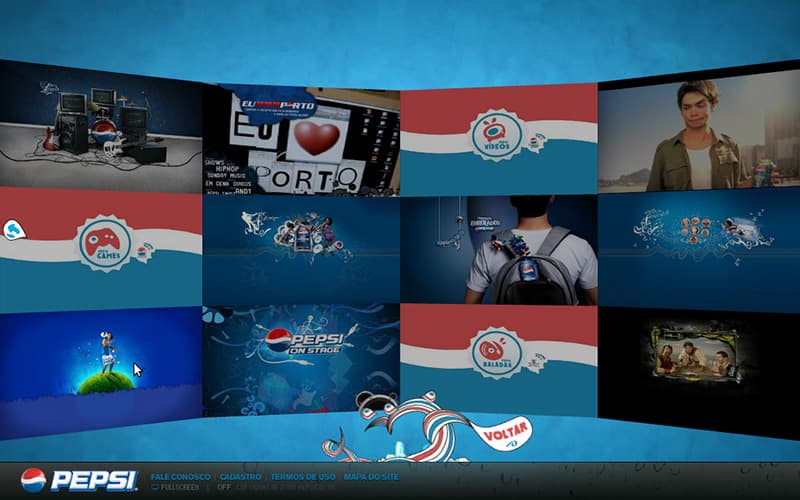Viewport: 800px width, 500px height.
Task: Open the Eu love Porto thumbnail
Action: click(301, 140)
